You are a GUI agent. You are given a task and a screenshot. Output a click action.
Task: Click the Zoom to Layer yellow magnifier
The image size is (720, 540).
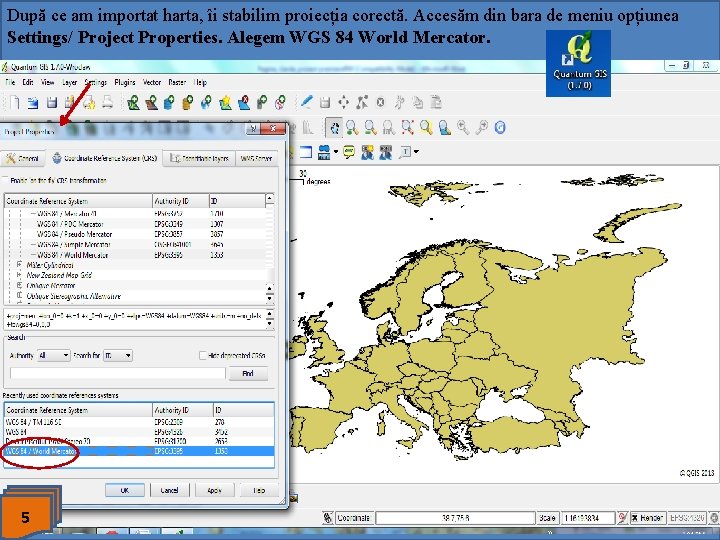point(426,128)
